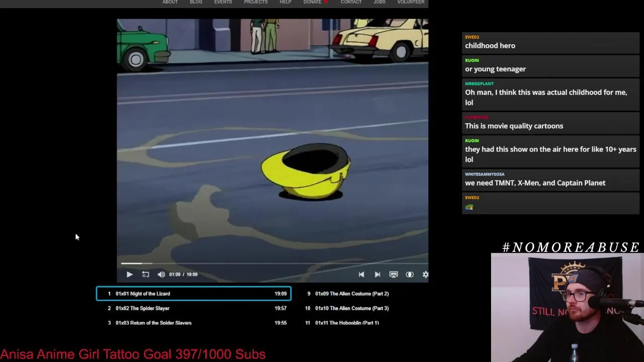Click chat message "childhood hero"
644x362 pixels.
pos(490,46)
